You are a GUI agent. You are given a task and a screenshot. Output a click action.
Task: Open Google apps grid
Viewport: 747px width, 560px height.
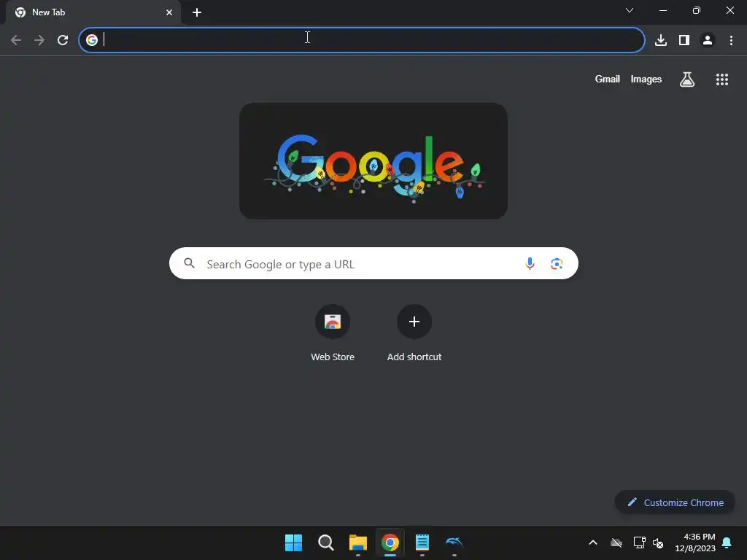(721, 79)
